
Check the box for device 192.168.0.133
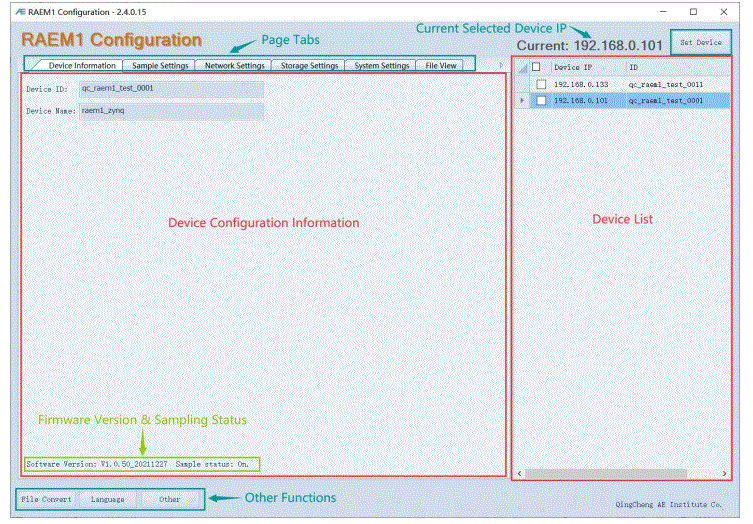tap(541, 84)
